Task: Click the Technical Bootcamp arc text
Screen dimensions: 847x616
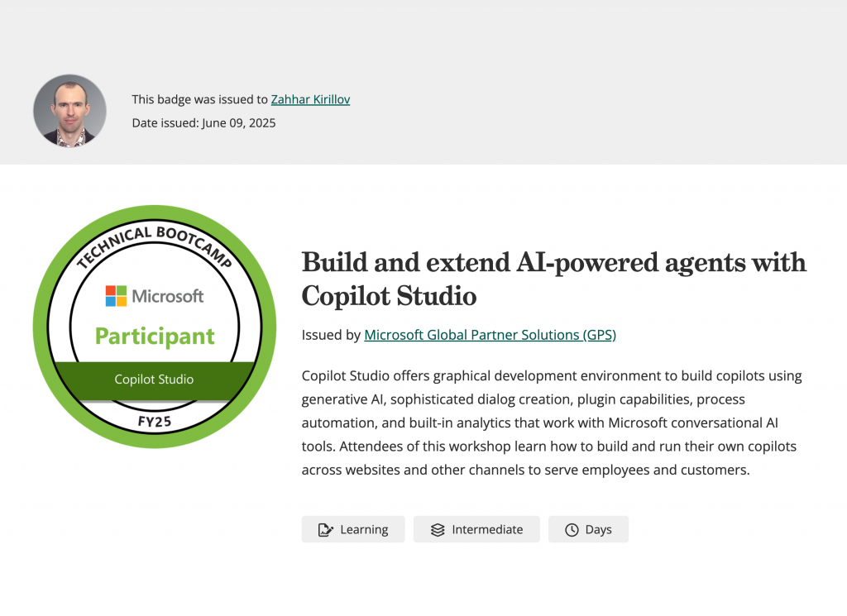Action: pyautogui.click(x=154, y=236)
